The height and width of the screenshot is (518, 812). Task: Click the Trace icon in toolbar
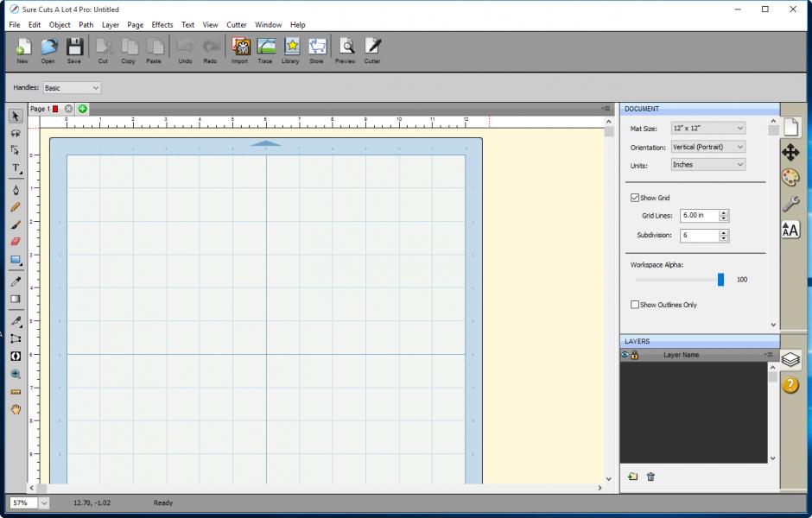[x=265, y=48]
